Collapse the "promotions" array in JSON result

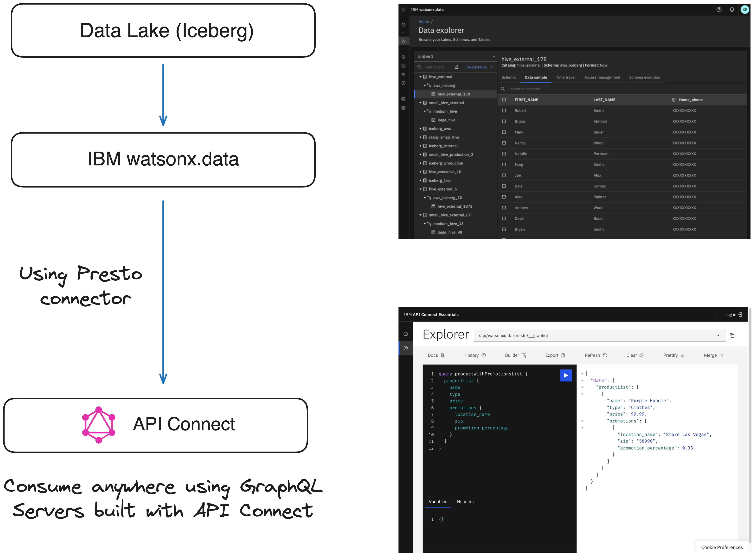(x=582, y=421)
